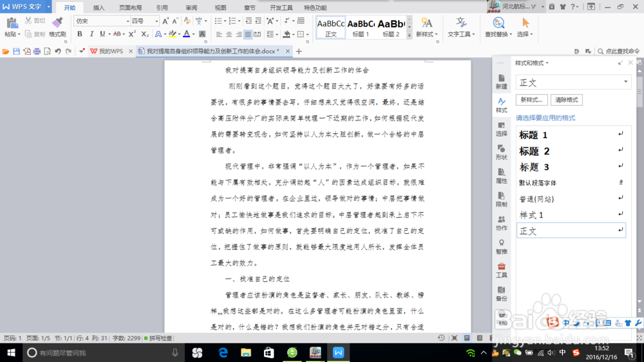Insert table grid icon in ribbon
The image size is (644, 362).
click(301, 21)
